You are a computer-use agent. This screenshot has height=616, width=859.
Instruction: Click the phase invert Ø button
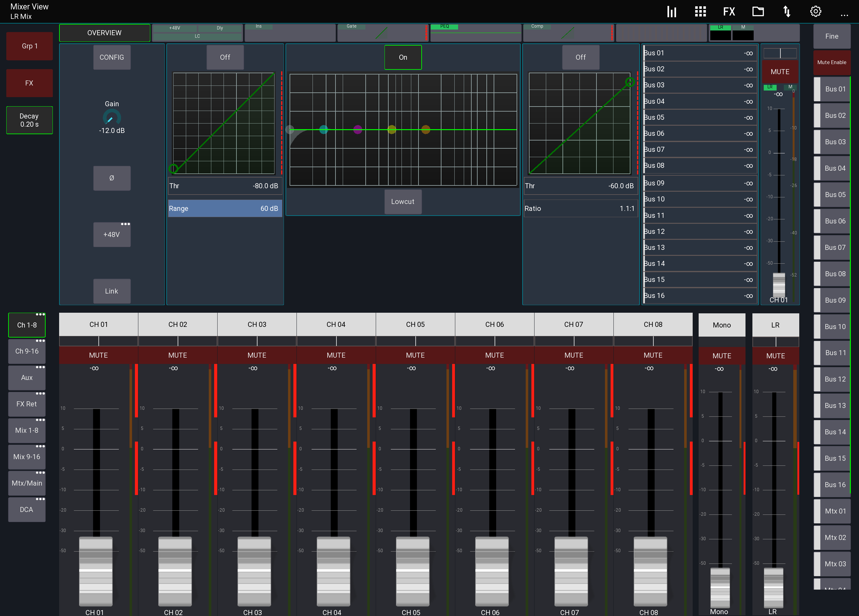click(x=112, y=178)
